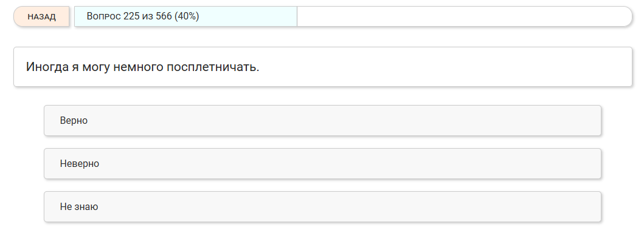Image resolution: width=644 pixels, height=244 pixels.
Task: Go back to the previous question
Action: point(41,17)
